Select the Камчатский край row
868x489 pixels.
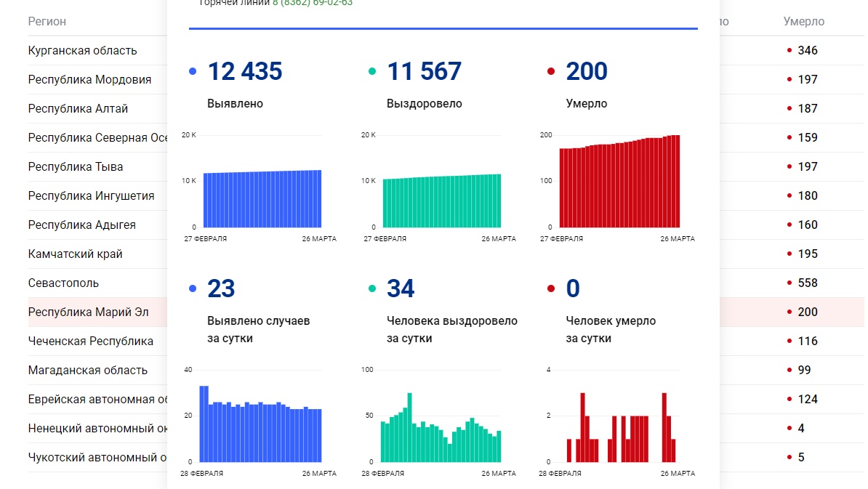coord(76,254)
